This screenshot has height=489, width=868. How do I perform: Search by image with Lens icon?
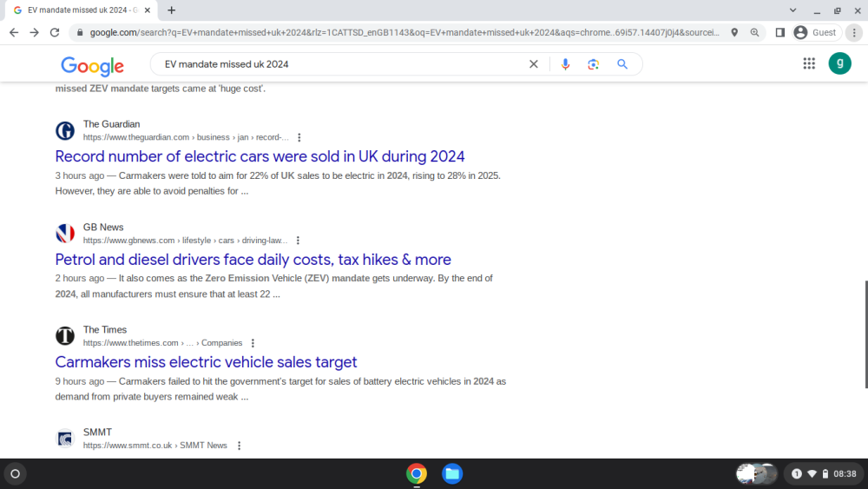point(594,64)
